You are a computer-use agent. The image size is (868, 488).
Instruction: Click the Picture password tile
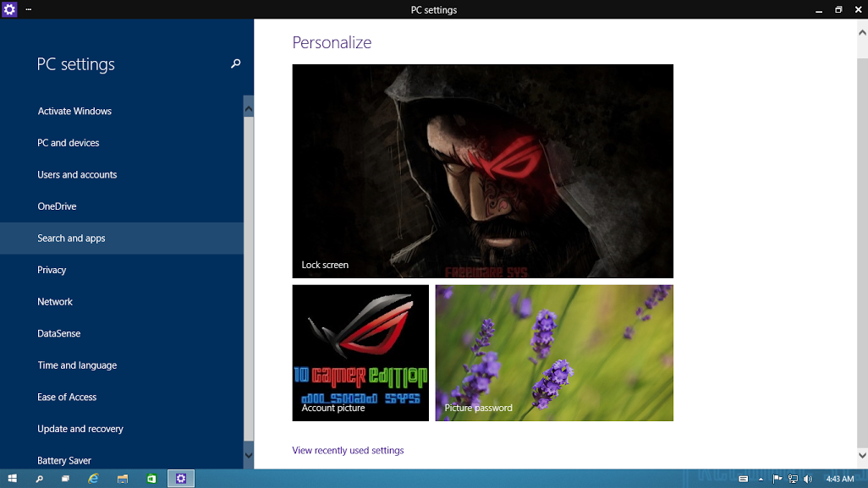554,353
